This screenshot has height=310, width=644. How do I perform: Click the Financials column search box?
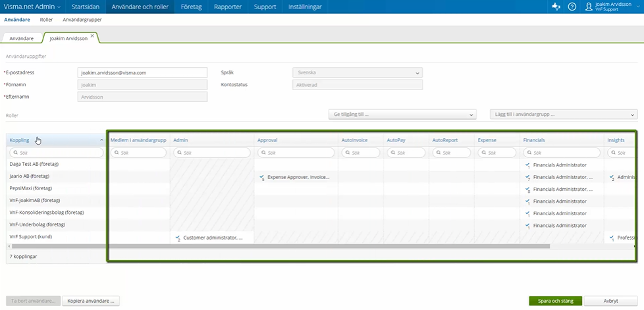coord(562,153)
